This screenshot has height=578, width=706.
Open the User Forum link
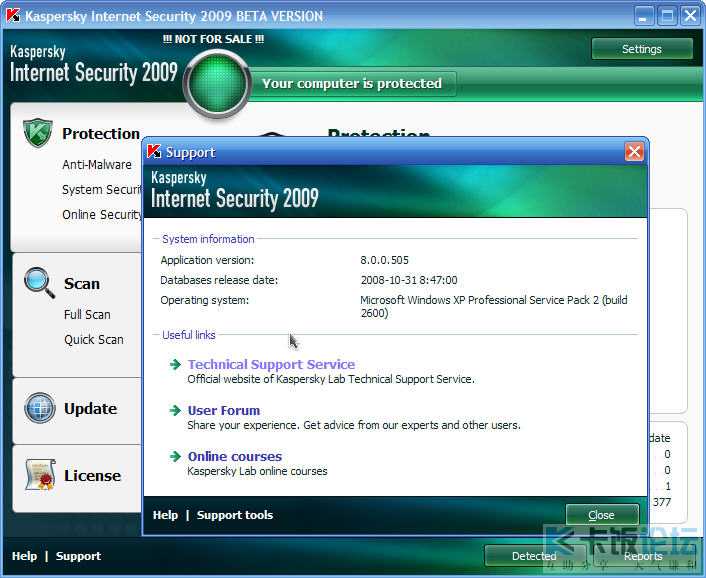224,411
